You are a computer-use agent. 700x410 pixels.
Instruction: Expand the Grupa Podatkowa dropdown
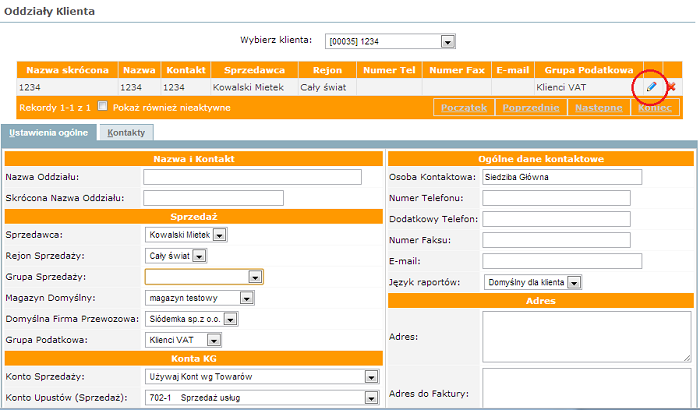[183, 340]
